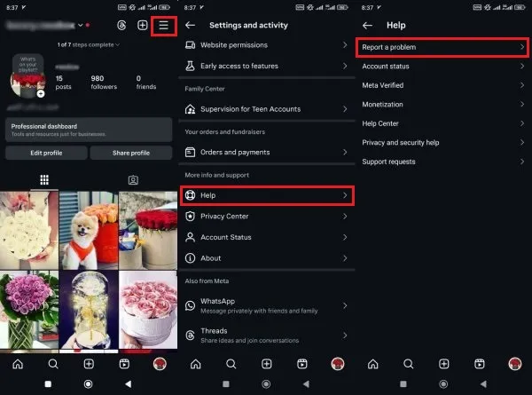Tap the Reels icon in the Help screen's bottom bar
Viewport: 532px width, 395px height.
coord(480,364)
